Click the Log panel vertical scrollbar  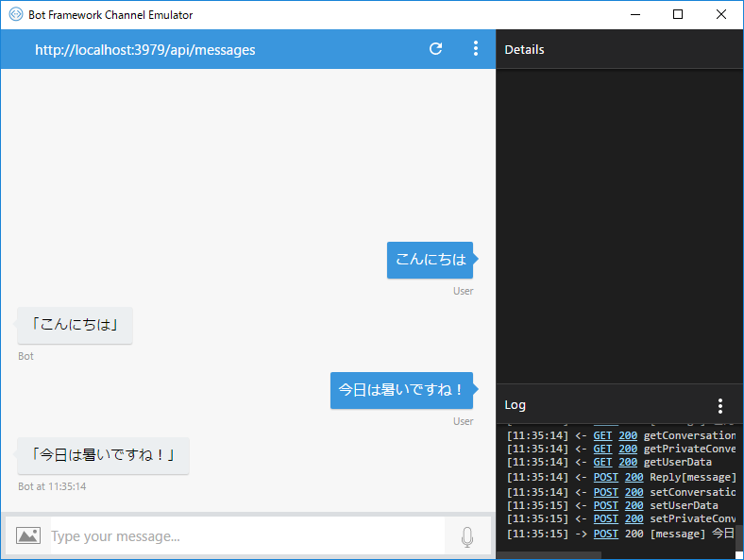(739, 537)
